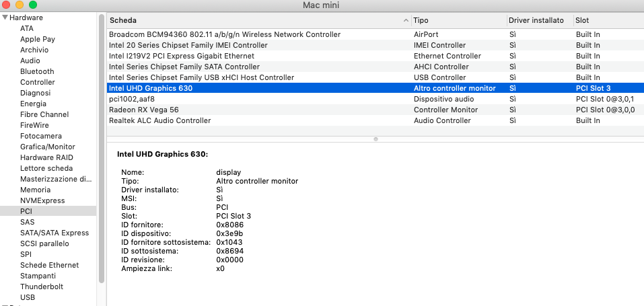Click the Ethernet Controller type cell

click(448, 56)
